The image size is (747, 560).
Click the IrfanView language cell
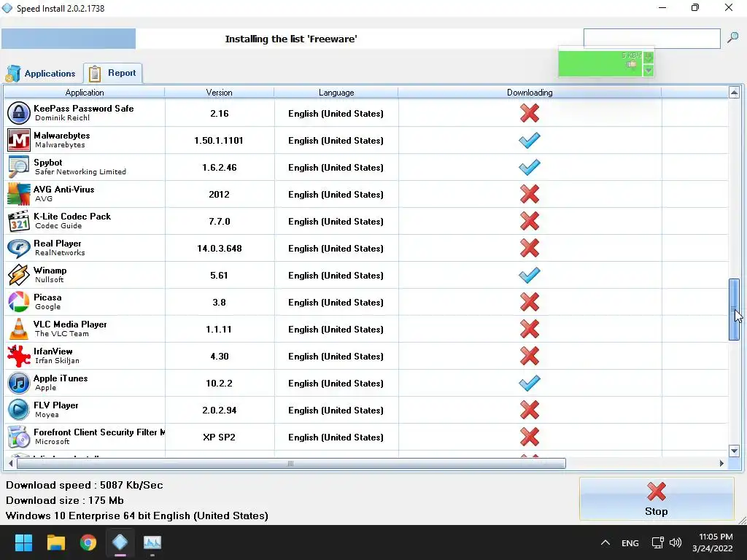pyautogui.click(x=336, y=356)
